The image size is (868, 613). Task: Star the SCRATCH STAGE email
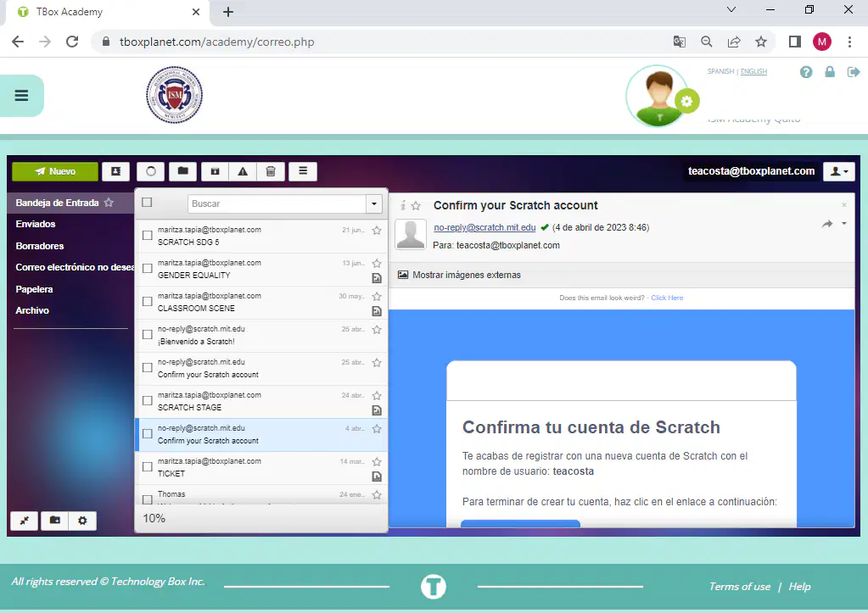point(377,396)
